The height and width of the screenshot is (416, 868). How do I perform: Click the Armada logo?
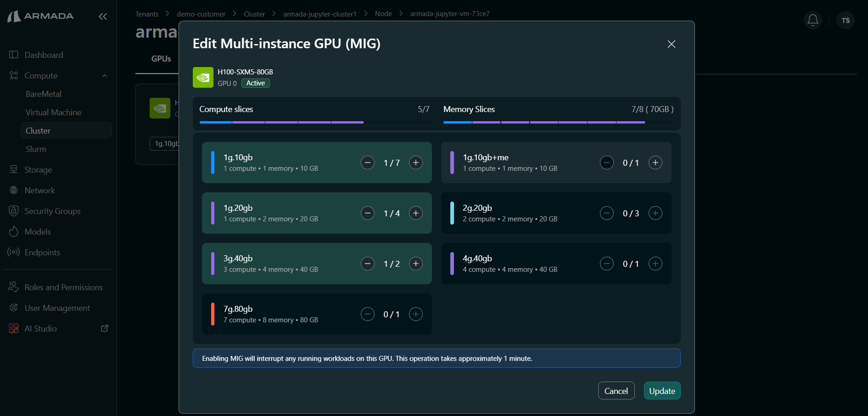tap(41, 17)
